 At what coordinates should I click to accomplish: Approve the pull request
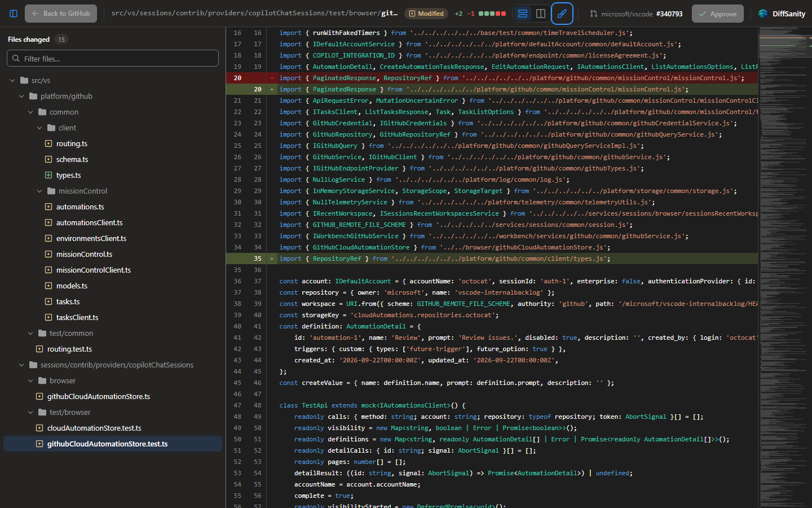tap(717, 14)
